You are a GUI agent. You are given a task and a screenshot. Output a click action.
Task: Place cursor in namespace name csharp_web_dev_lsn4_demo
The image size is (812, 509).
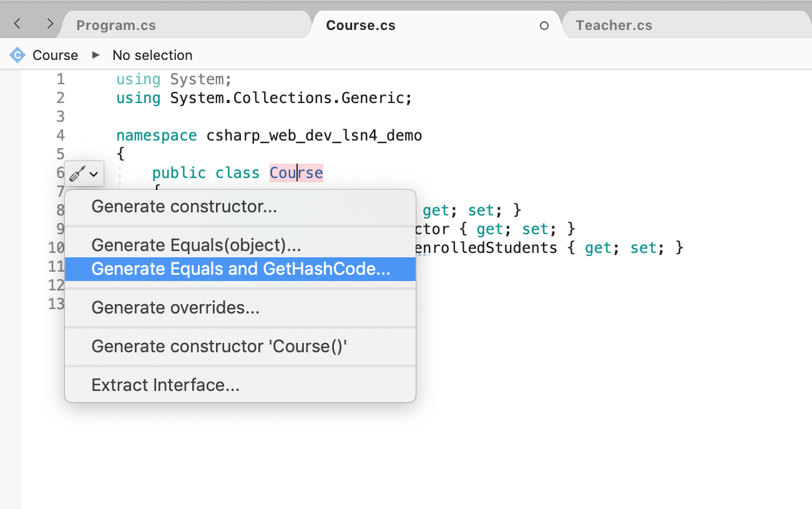point(314,136)
